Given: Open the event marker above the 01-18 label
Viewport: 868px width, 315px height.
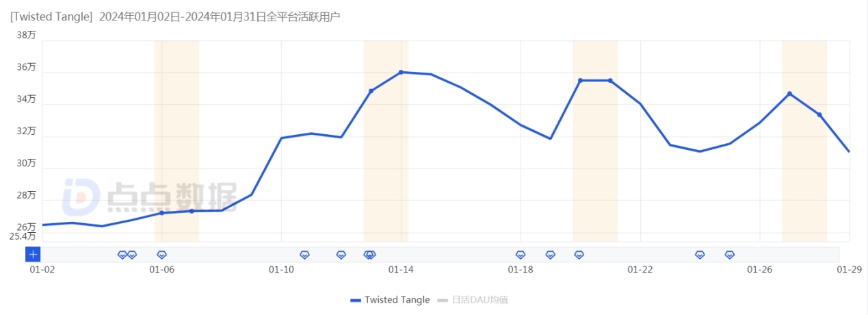Looking at the screenshot, I should point(521,255).
